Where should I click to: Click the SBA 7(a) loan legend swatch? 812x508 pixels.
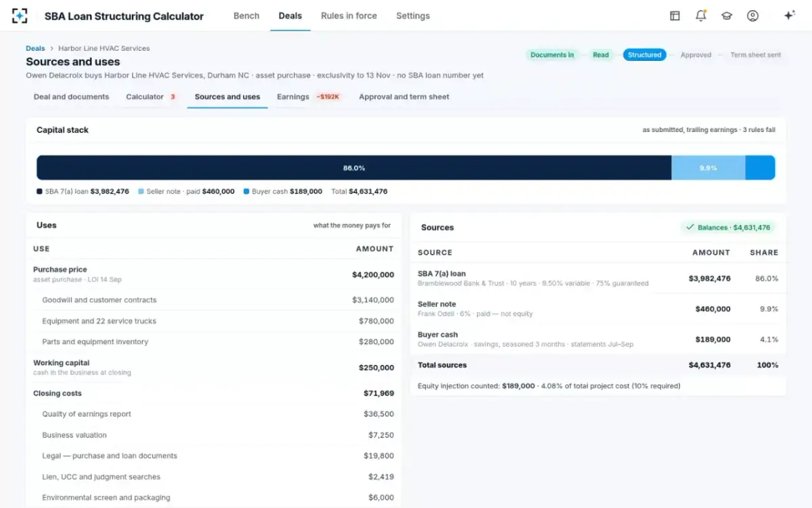[39, 192]
